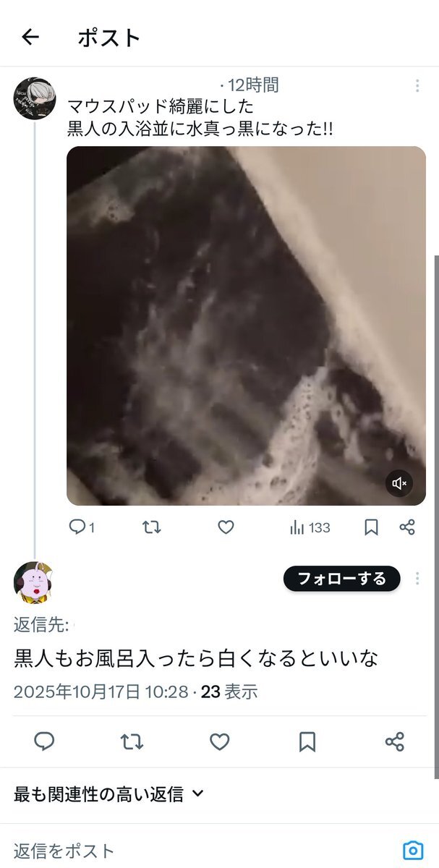Like the reply post

(x=220, y=741)
